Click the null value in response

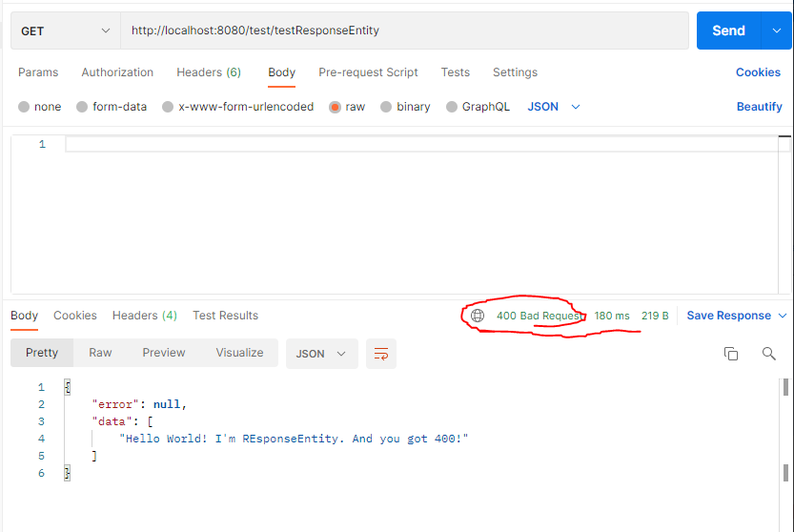pos(167,404)
